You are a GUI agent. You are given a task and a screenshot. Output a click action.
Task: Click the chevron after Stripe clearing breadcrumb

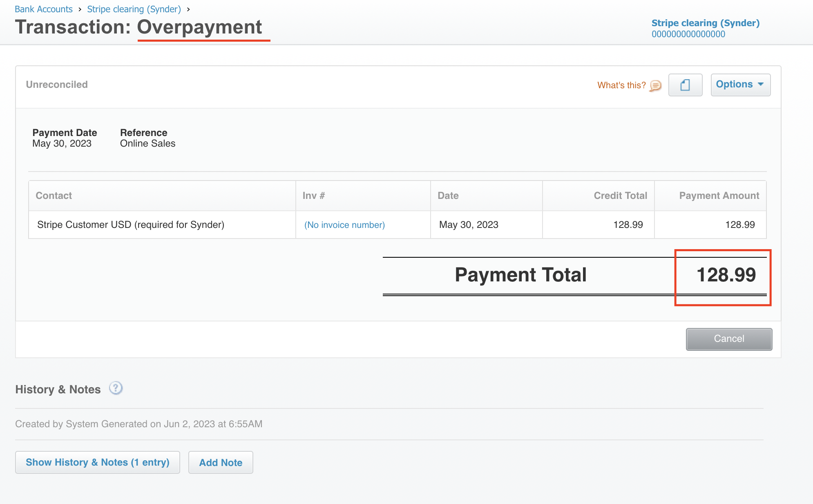click(x=188, y=9)
